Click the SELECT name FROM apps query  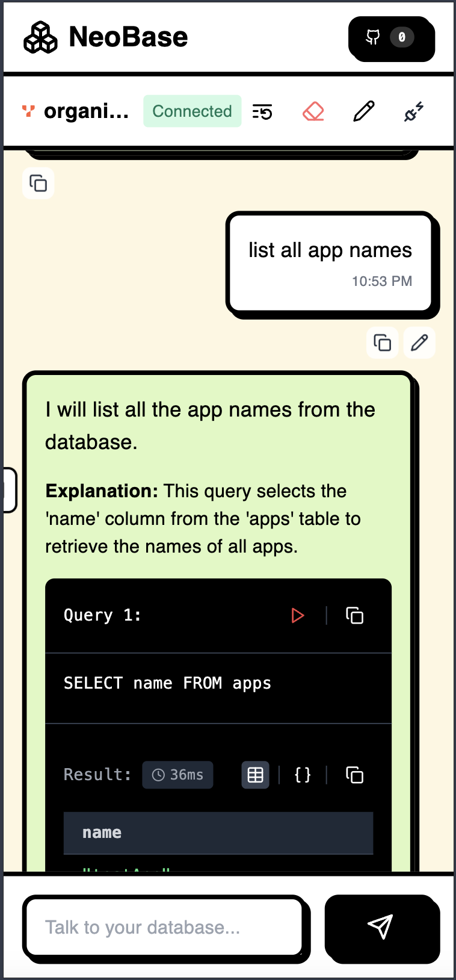pyautogui.click(x=167, y=683)
